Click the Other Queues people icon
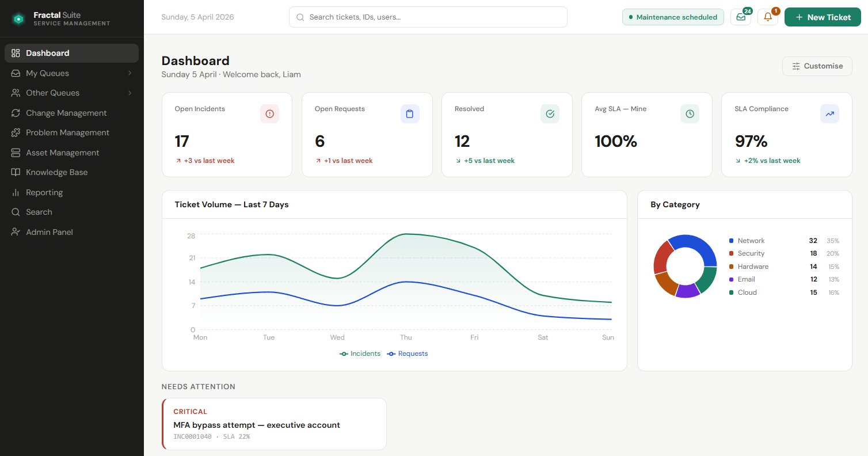 click(16, 93)
